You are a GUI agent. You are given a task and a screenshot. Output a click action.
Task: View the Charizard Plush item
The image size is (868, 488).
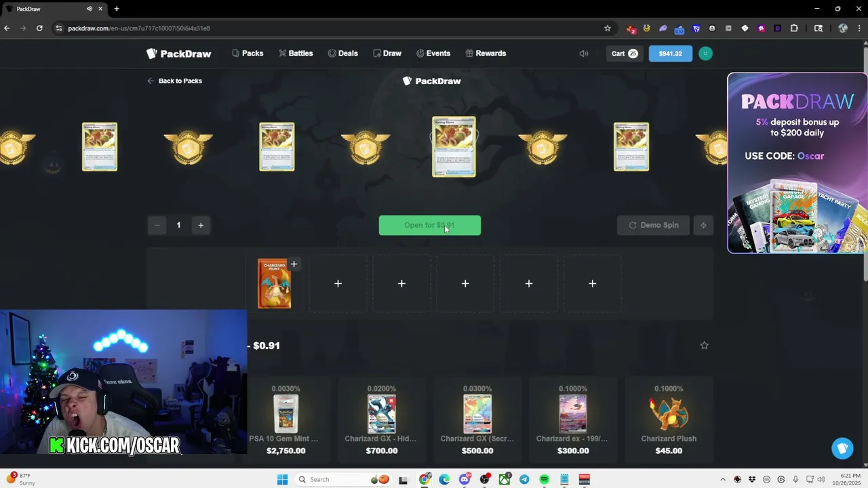coord(668,419)
